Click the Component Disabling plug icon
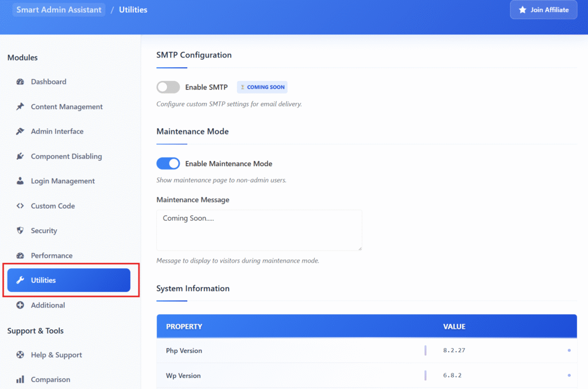Screen dimensions: 588x389 pos(20,156)
